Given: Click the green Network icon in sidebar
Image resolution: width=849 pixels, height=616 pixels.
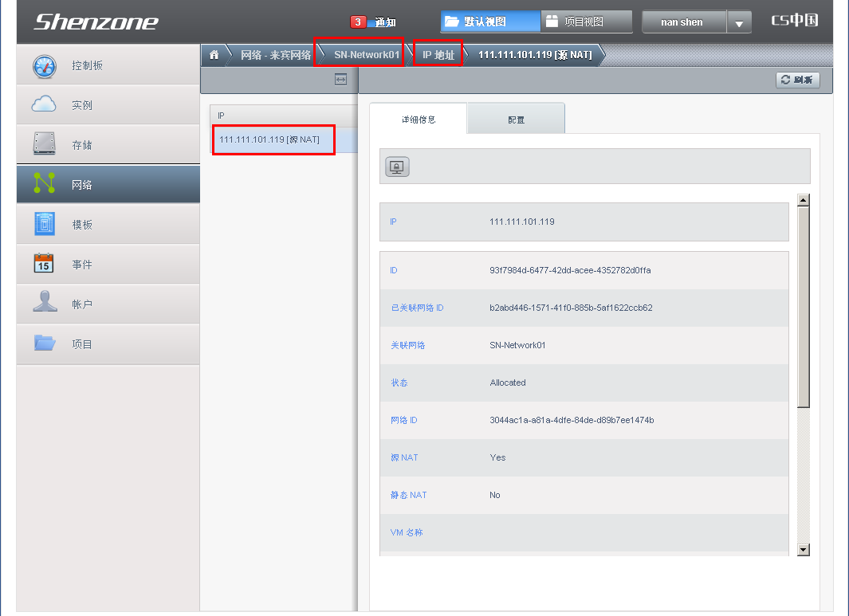Looking at the screenshot, I should pos(45,183).
